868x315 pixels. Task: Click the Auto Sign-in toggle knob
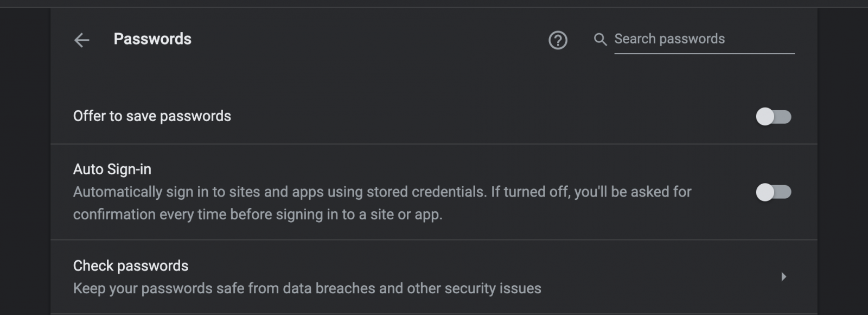coord(765,192)
